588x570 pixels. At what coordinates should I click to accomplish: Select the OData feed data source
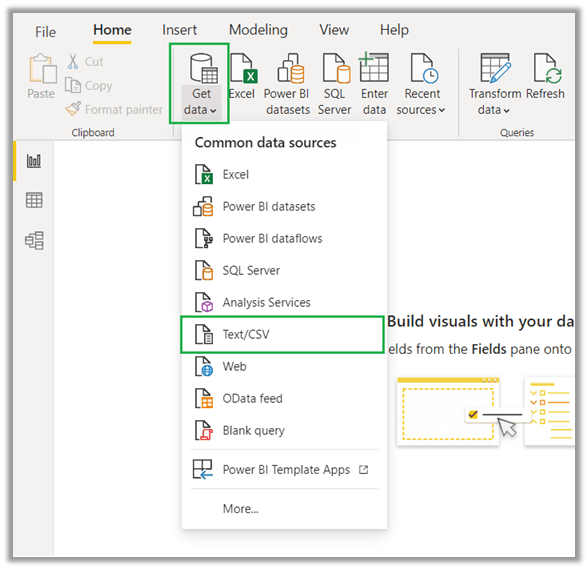pyautogui.click(x=284, y=398)
